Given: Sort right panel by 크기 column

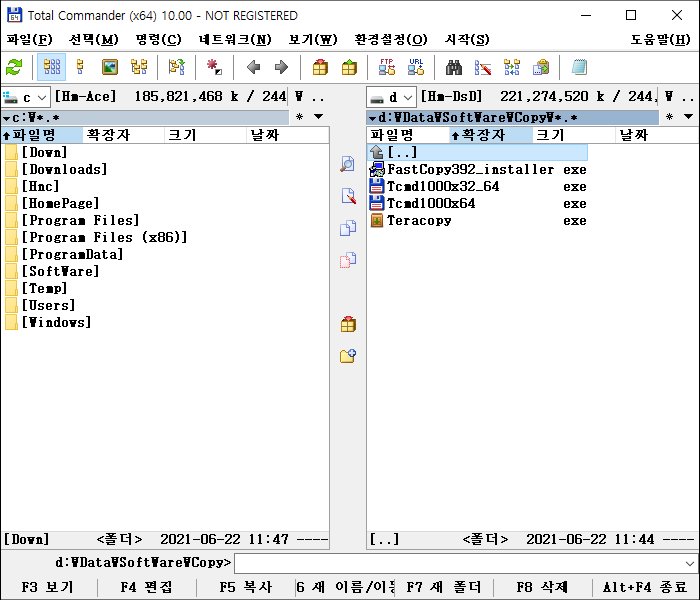Looking at the screenshot, I should click(x=573, y=135).
